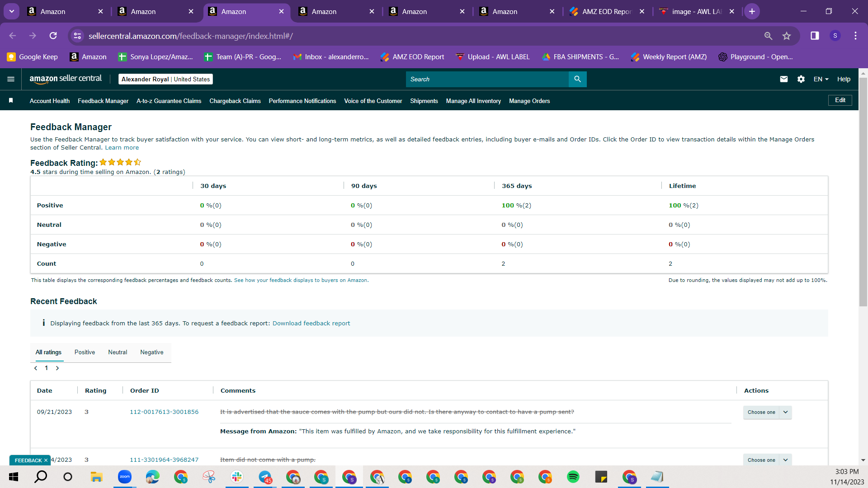
Task: Open Windows taskbar search
Action: tap(41, 477)
